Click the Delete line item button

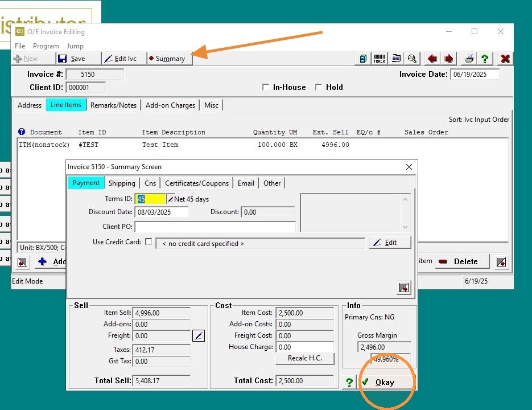click(462, 261)
